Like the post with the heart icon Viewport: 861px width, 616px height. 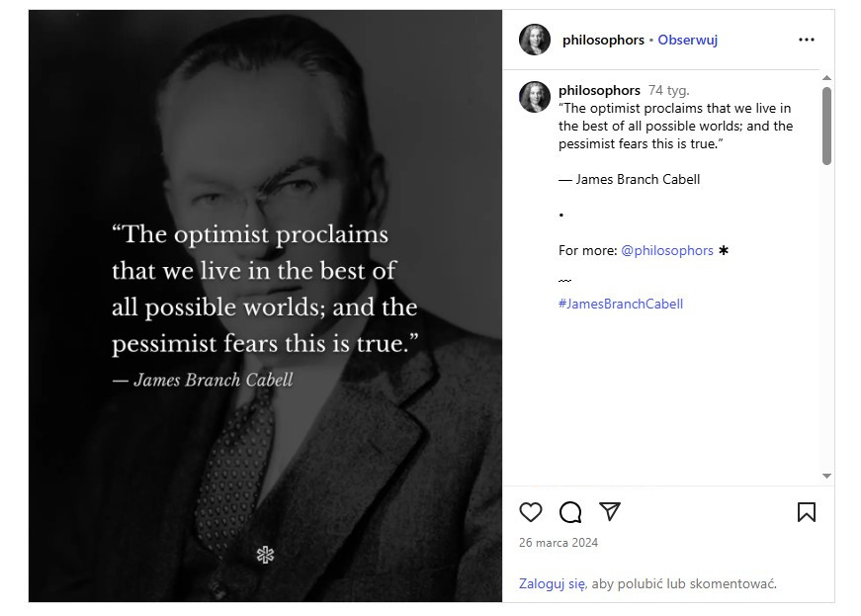pos(531,512)
